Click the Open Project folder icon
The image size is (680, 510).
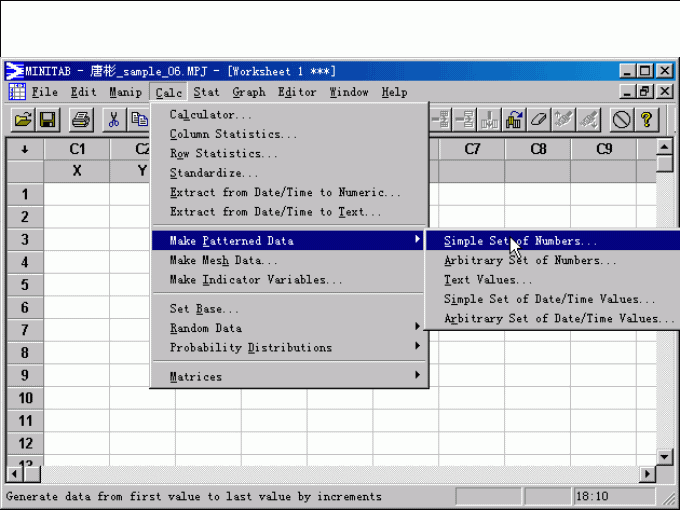[23, 120]
